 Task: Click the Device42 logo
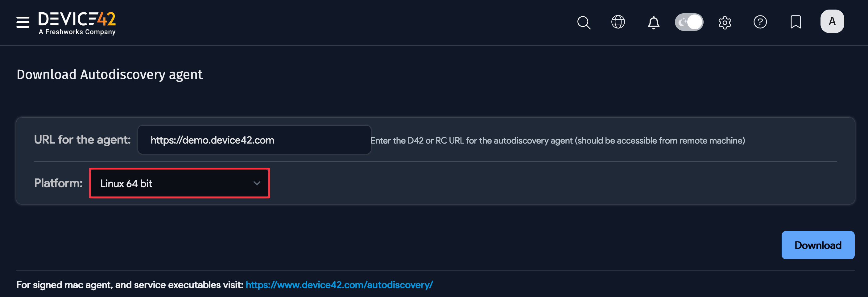coord(77,22)
